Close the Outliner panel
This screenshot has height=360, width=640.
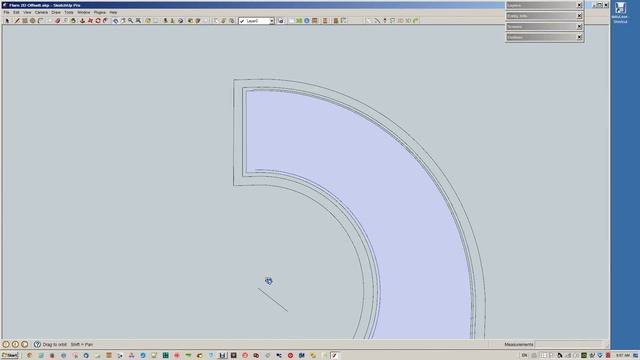[579, 37]
